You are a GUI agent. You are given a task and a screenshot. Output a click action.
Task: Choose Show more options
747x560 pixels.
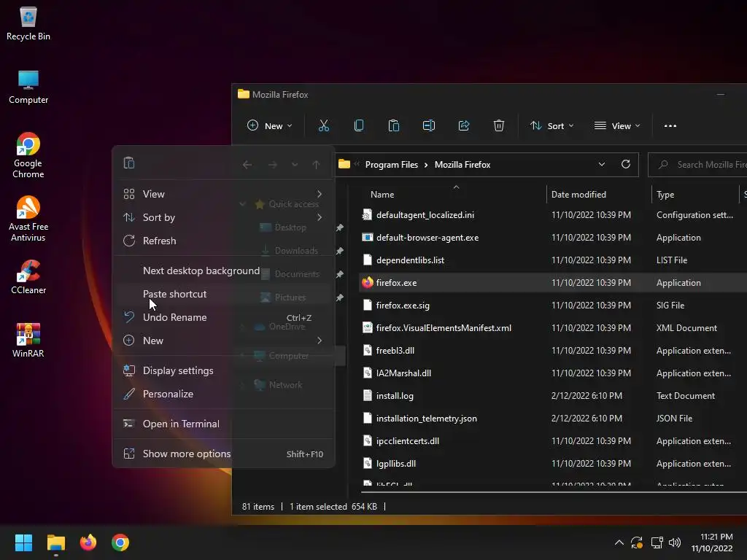click(223, 454)
